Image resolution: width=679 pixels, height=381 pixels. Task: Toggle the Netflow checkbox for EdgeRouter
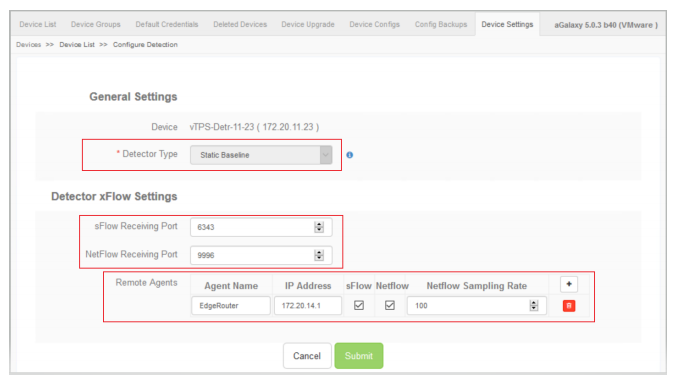(x=390, y=305)
